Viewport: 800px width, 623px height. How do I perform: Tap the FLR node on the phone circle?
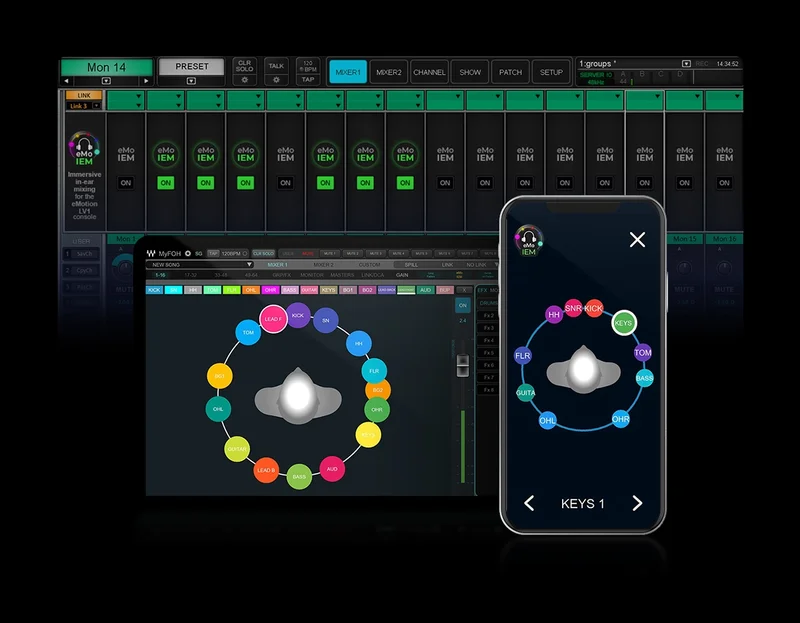523,356
